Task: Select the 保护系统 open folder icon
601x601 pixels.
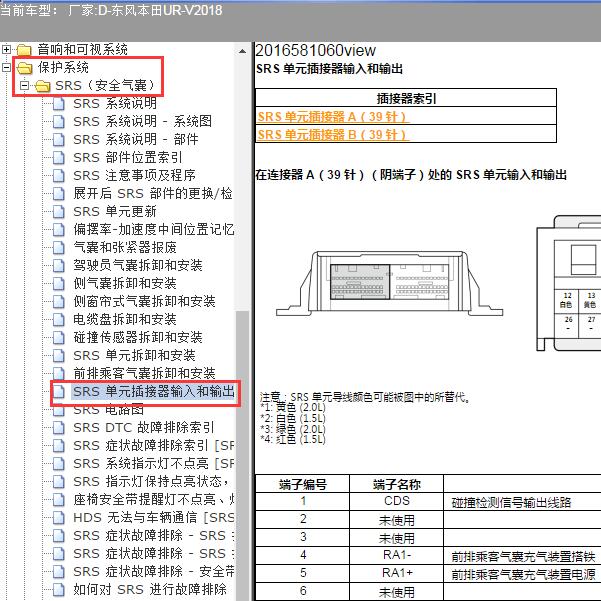Action: pyautogui.click(x=25, y=68)
